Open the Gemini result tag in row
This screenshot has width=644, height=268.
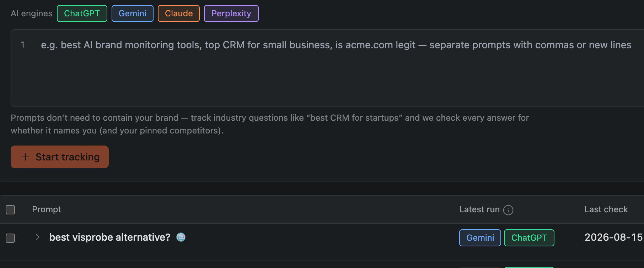coord(480,238)
